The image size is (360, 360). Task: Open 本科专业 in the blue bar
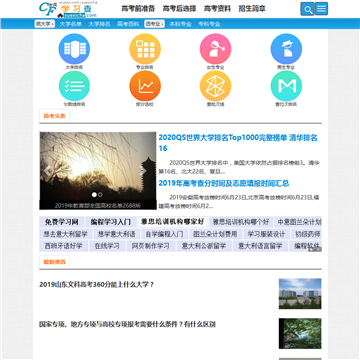click(x=180, y=24)
